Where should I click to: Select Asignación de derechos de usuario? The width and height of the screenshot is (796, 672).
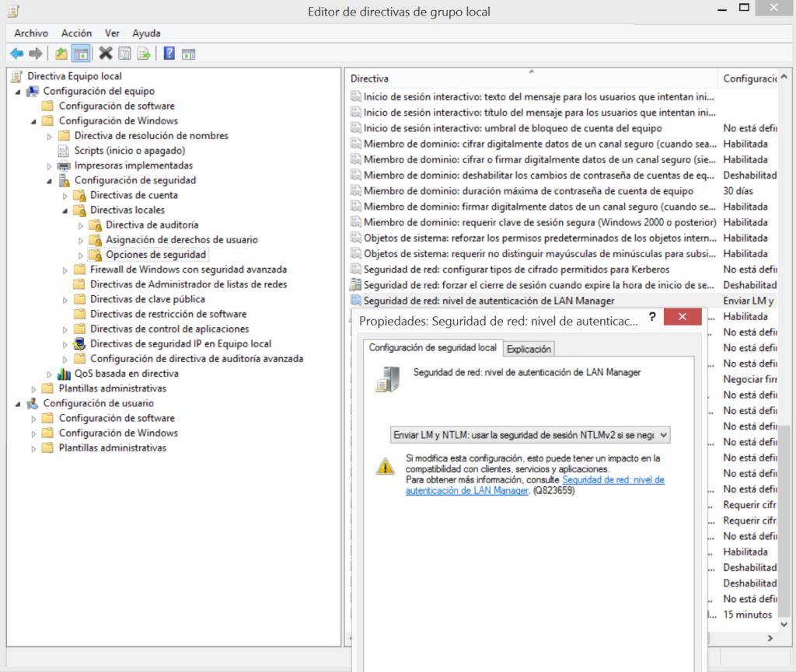point(181,240)
